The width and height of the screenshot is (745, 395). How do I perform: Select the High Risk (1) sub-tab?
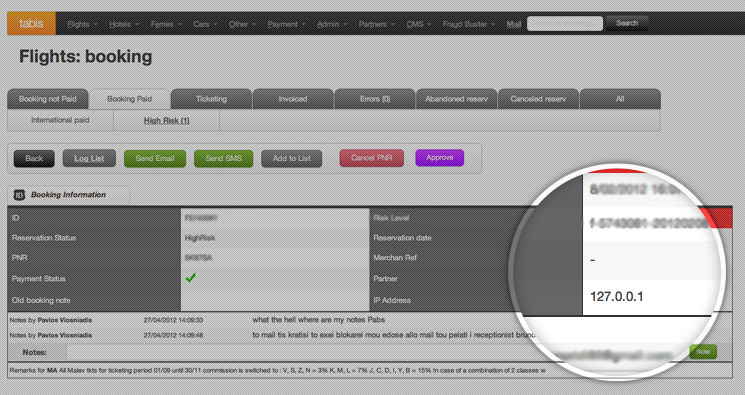point(166,121)
